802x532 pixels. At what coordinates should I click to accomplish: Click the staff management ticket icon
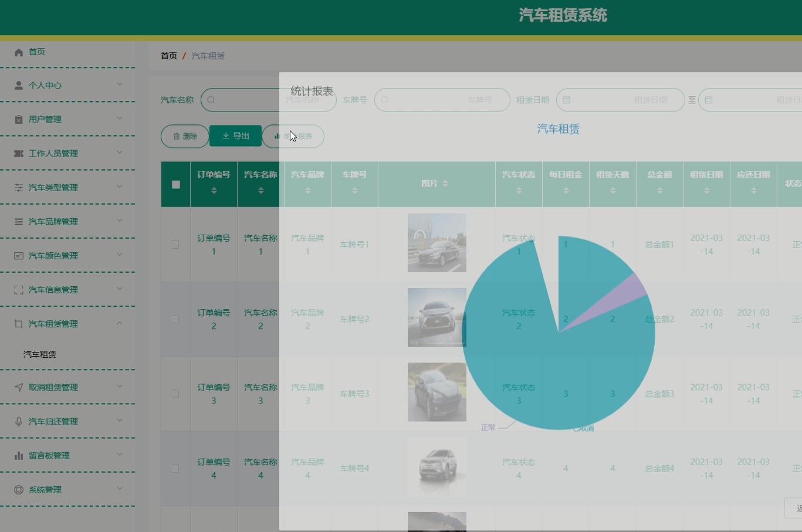pyautogui.click(x=19, y=154)
